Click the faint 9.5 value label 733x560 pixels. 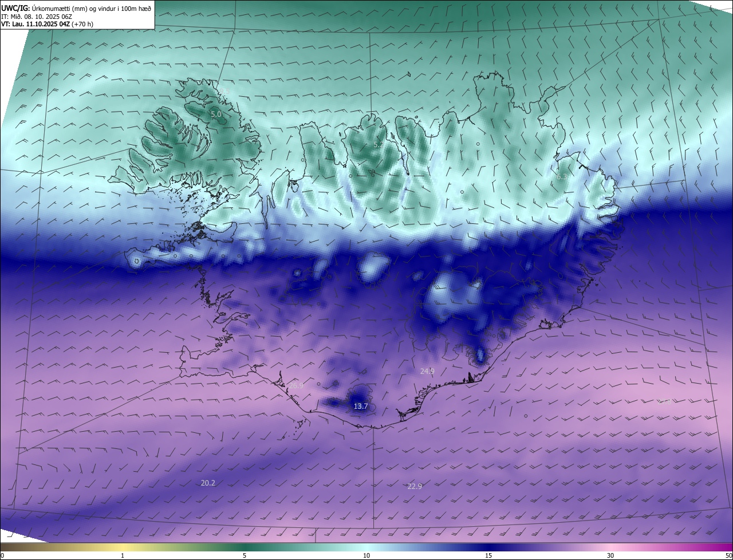click(x=225, y=92)
